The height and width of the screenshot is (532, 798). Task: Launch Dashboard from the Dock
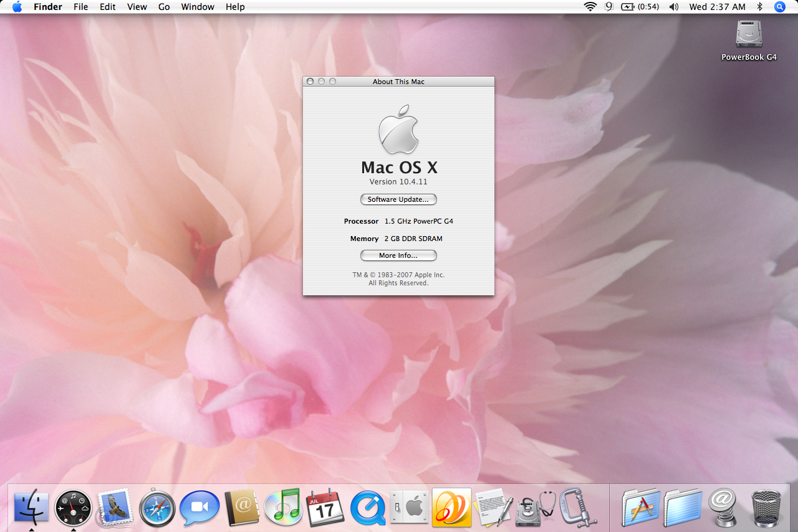coord(73,508)
